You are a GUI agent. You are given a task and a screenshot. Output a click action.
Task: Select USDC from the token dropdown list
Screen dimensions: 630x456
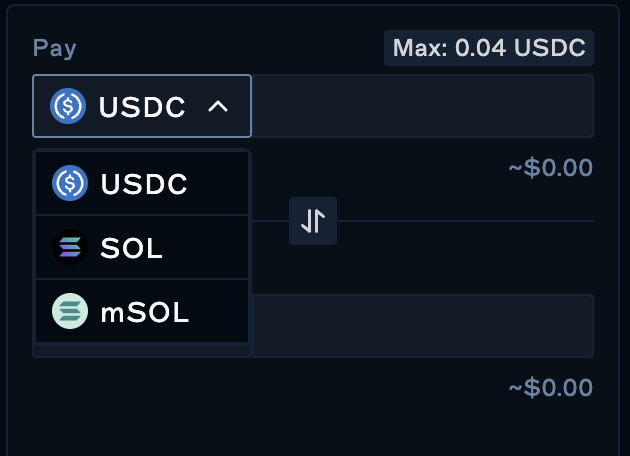point(142,184)
